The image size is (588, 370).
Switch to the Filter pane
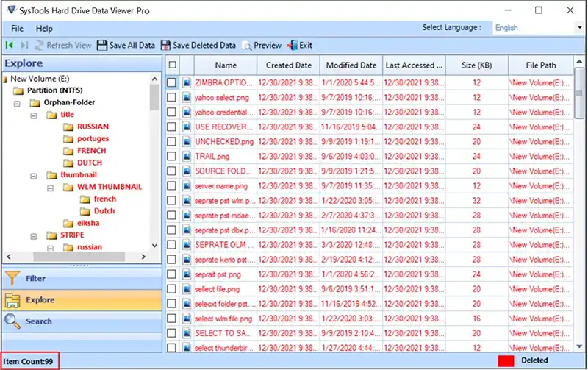(x=82, y=279)
